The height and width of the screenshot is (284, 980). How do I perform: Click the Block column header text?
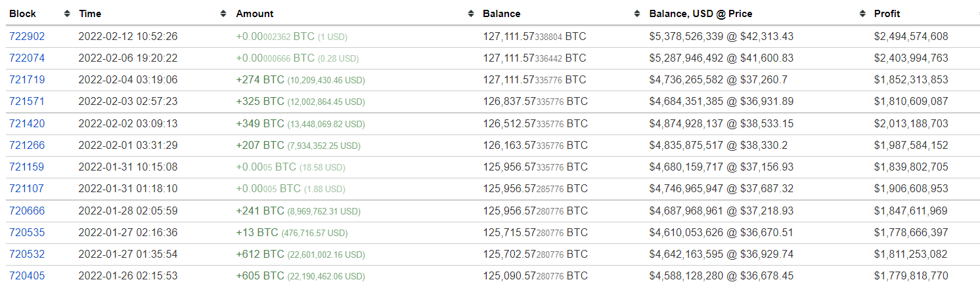pyautogui.click(x=23, y=14)
